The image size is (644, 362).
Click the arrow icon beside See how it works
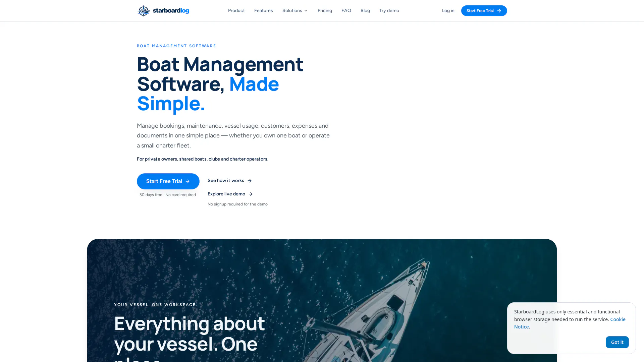point(250,181)
